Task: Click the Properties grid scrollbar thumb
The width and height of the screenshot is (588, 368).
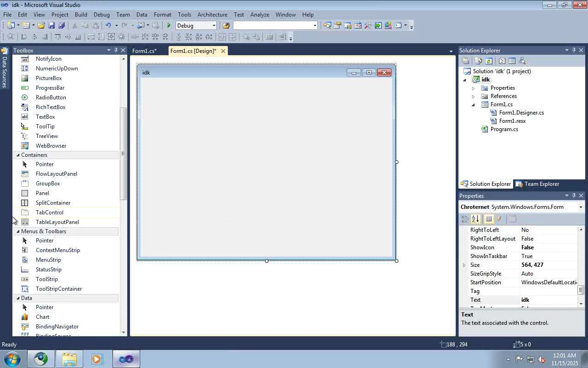Action: point(581,290)
